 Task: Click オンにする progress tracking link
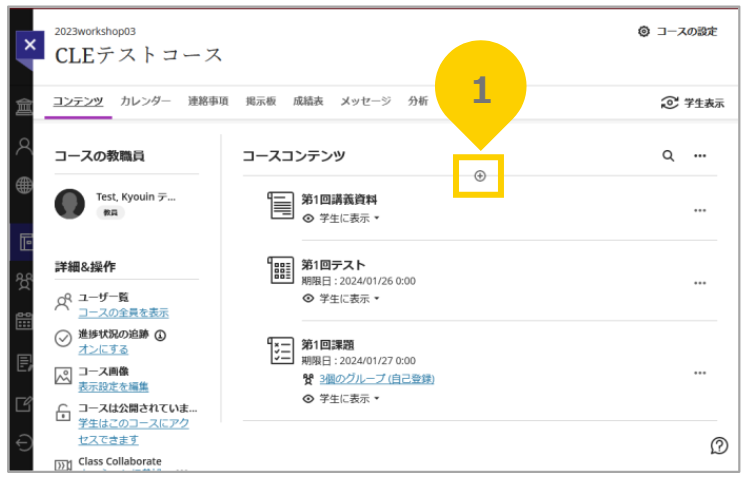click(103, 349)
